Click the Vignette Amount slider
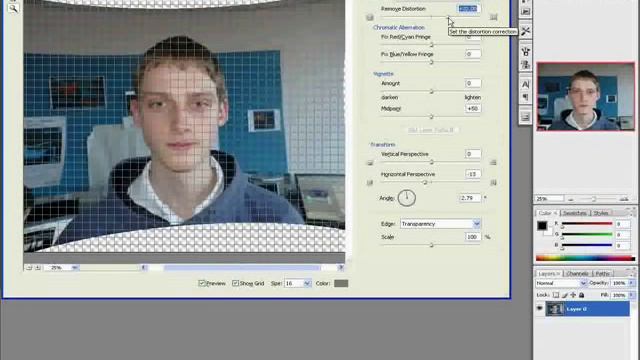This screenshot has width=640, height=360. [x=431, y=91]
